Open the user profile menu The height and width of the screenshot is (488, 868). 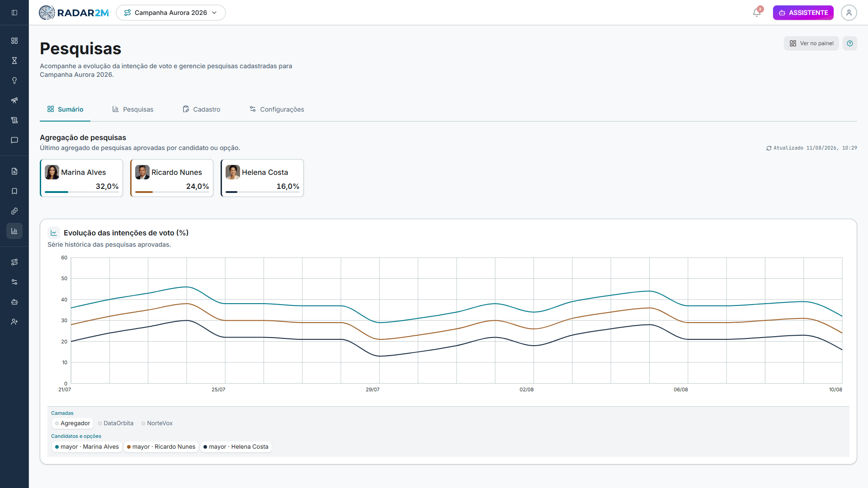(849, 13)
